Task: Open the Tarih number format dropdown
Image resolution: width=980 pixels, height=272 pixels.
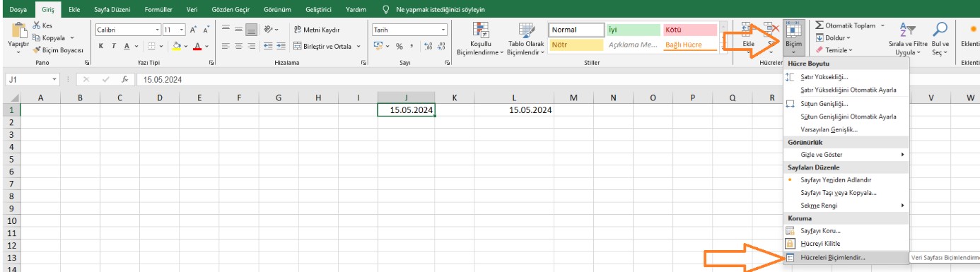Action: point(444,30)
